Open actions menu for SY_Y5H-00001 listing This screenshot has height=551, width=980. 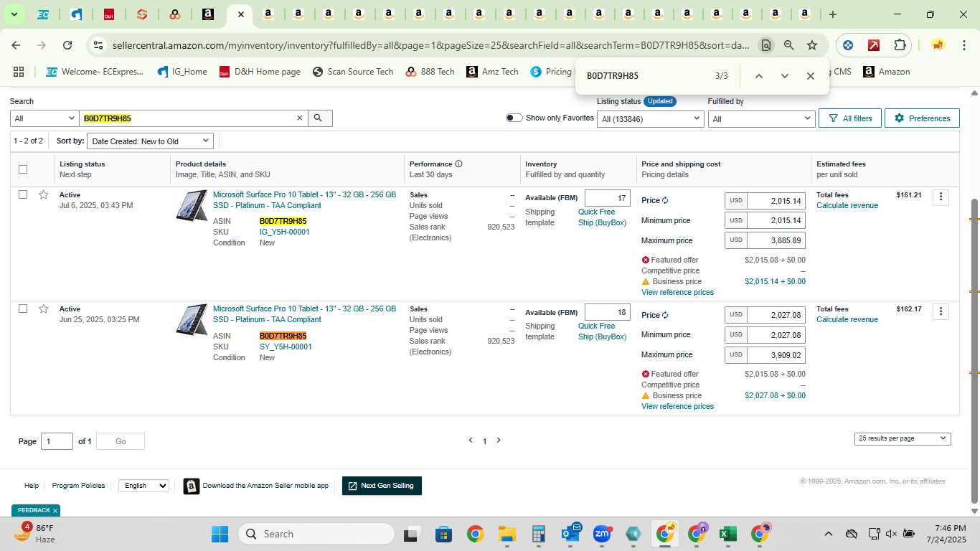click(x=941, y=311)
